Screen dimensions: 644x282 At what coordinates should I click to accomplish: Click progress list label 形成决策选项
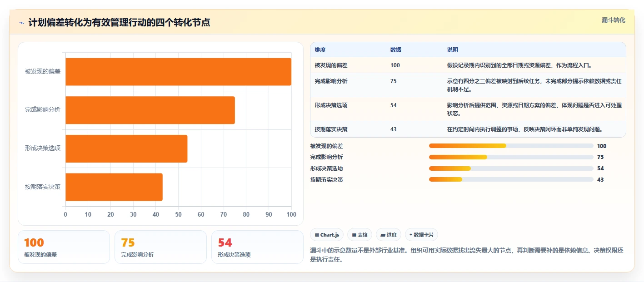click(x=327, y=168)
